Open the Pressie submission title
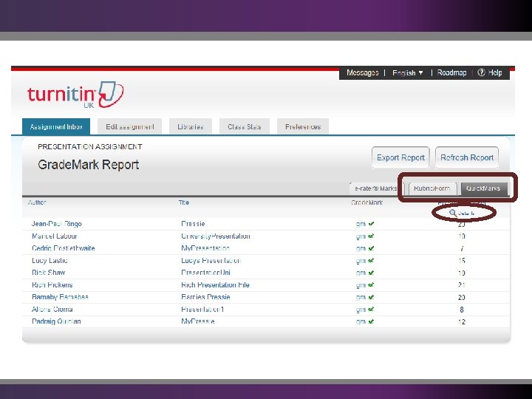Screen dimensions: 532x399 coord(193,224)
